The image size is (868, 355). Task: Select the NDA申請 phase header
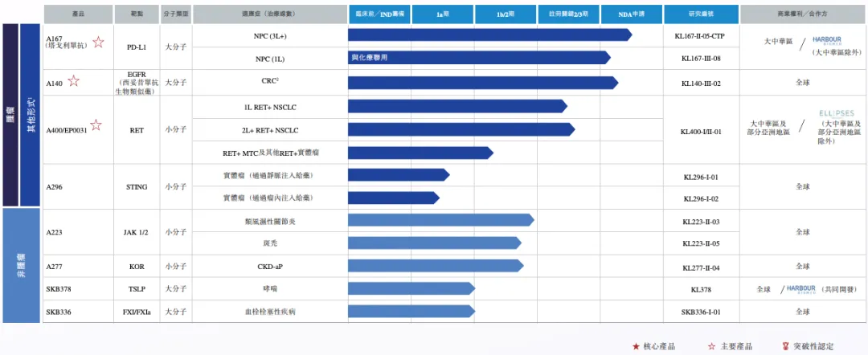(x=632, y=14)
